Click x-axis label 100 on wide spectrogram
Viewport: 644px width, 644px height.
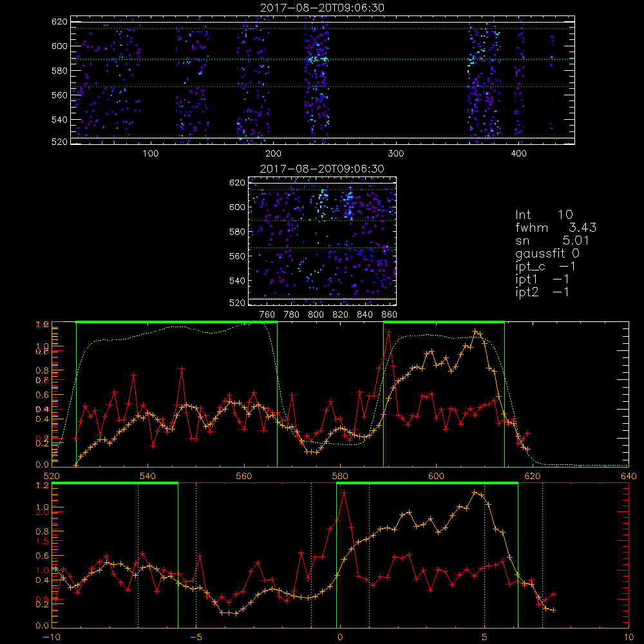151,154
